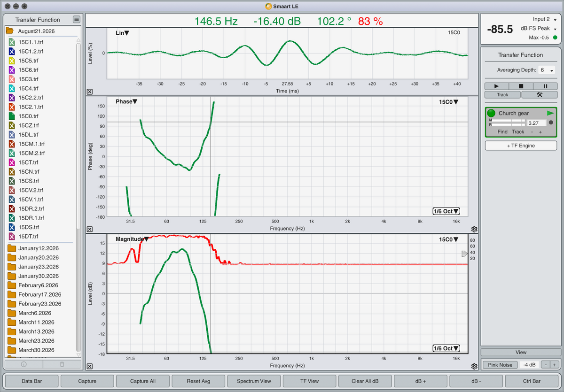This screenshot has height=392, width=564.
Task: Click the delay value field showing 3.27
Action: (x=537, y=123)
